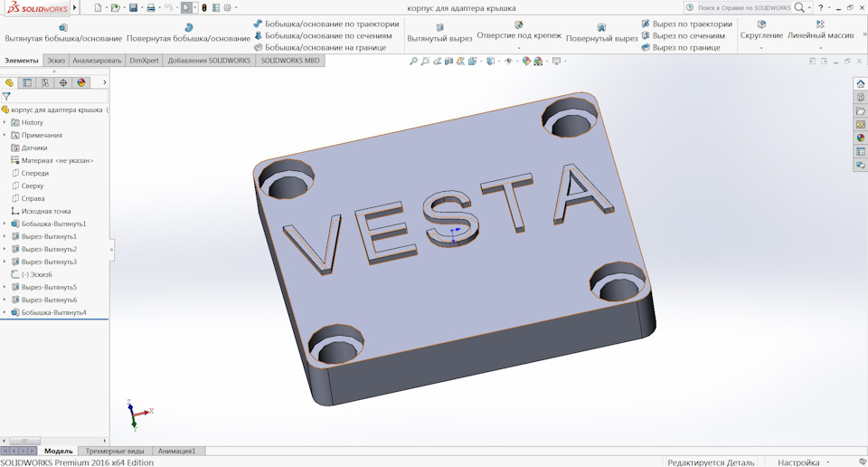Select Boundary Boss/Base (Бобышка/основание на границе)

click(x=319, y=47)
